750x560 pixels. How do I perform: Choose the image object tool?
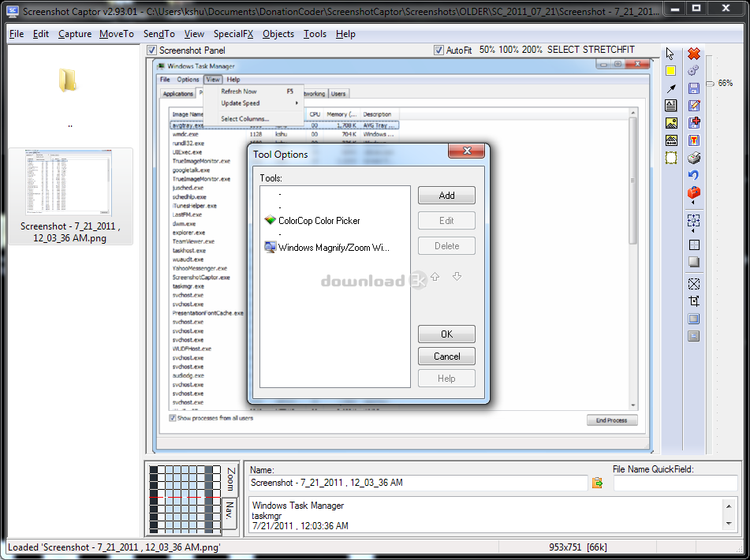[671, 123]
